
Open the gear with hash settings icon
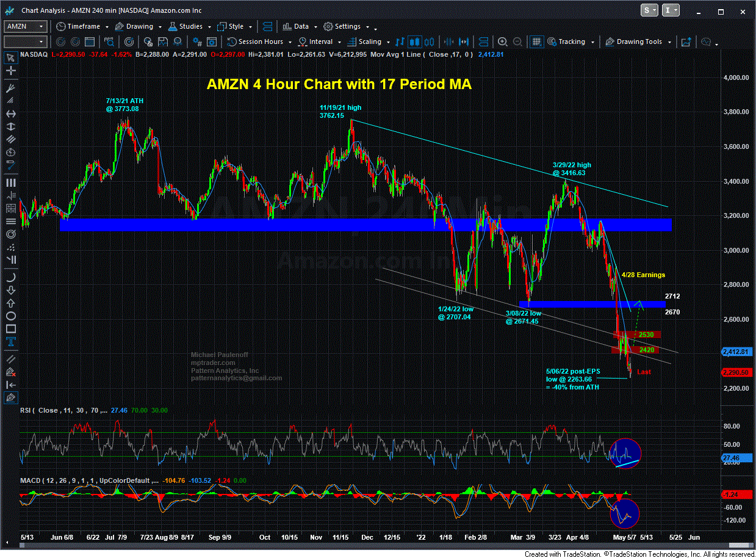click(197, 42)
